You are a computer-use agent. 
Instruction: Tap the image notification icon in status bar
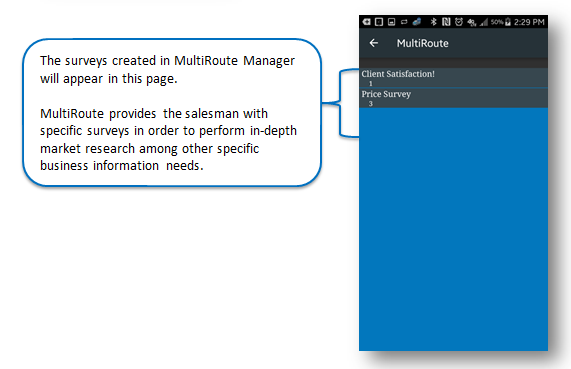click(391, 22)
